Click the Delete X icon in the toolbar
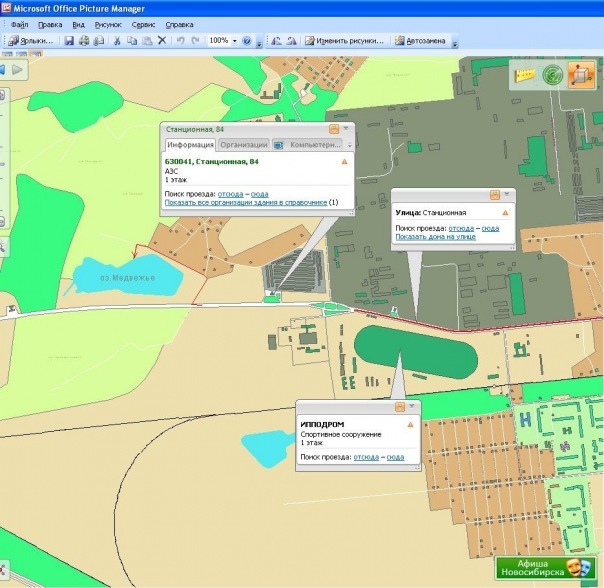The width and height of the screenshot is (604, 588). coord(162,41)
